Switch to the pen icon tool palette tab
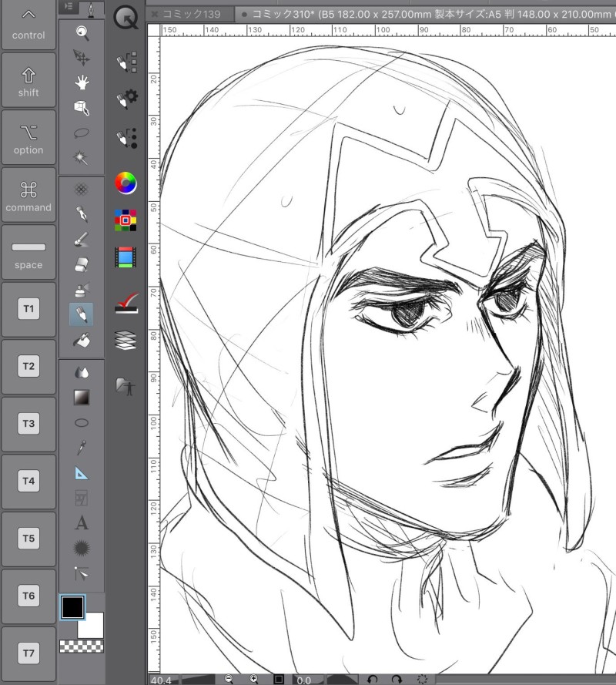Viewport: 616px width, 685px height. (x=91, y=9)
